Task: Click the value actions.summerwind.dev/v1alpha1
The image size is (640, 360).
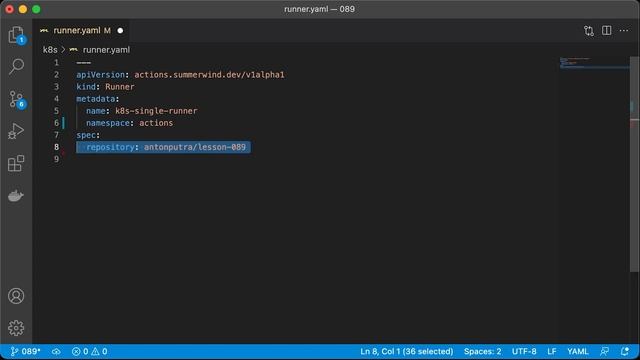Action: 209,75
